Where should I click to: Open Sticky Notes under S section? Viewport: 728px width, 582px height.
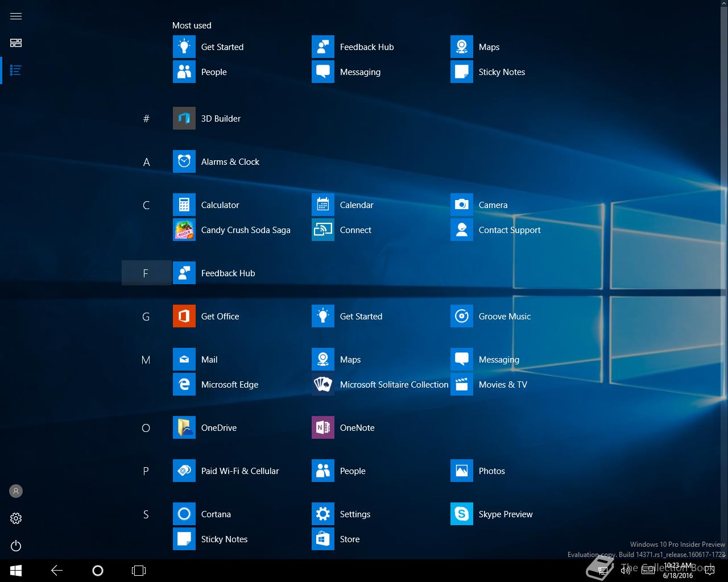point(210,539)
